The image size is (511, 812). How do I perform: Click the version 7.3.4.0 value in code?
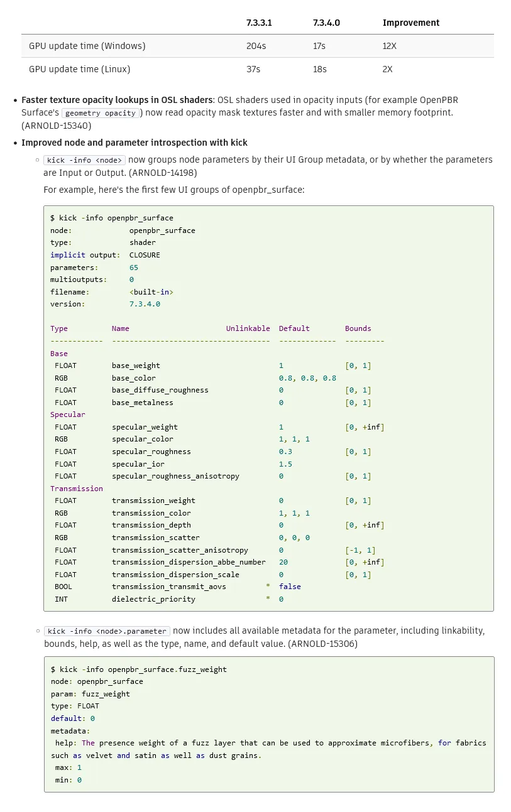coord(145,304)
